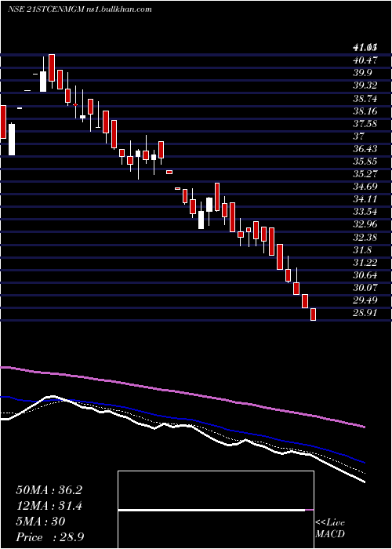The image size is (392, 549).
Task: Select the 39.32 price axis label
Action: click(365, 85)
